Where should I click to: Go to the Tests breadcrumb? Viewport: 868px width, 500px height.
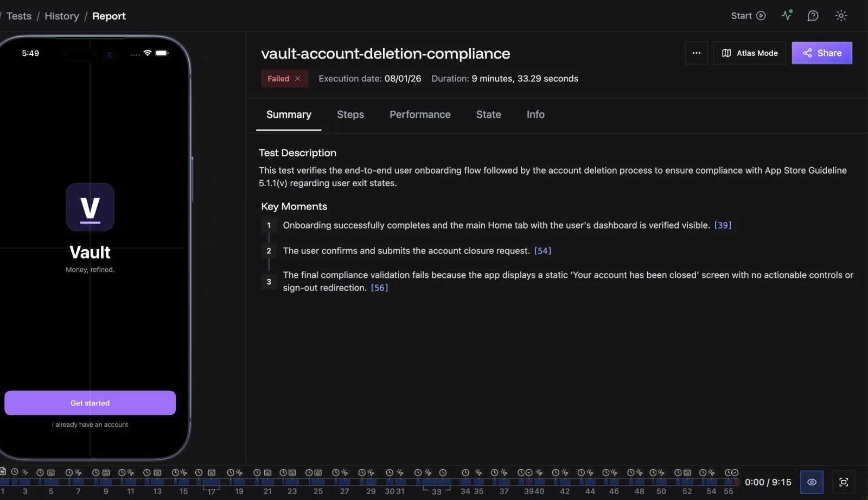tap(19, 16)
